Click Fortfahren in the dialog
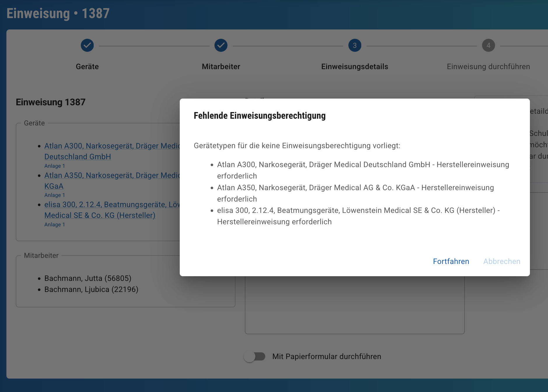This screenshot has height=392, width=548. (x=451, y=261)
